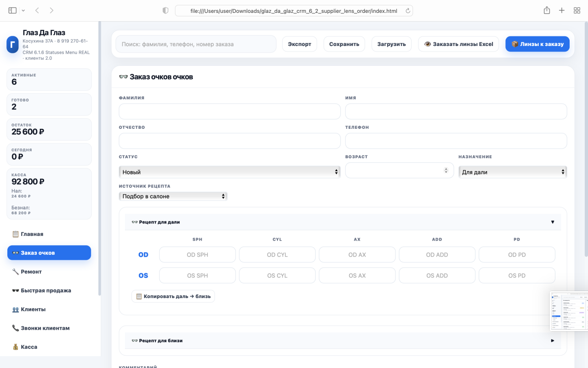The image size is (588, 368).
Task: Click the blue Г logo icon
Action: point(12,45)
